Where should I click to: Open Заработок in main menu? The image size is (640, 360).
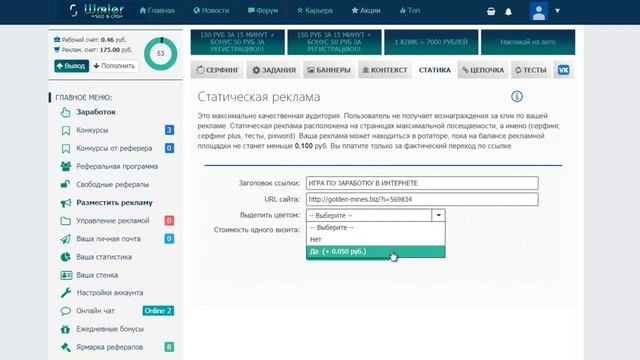96,112
